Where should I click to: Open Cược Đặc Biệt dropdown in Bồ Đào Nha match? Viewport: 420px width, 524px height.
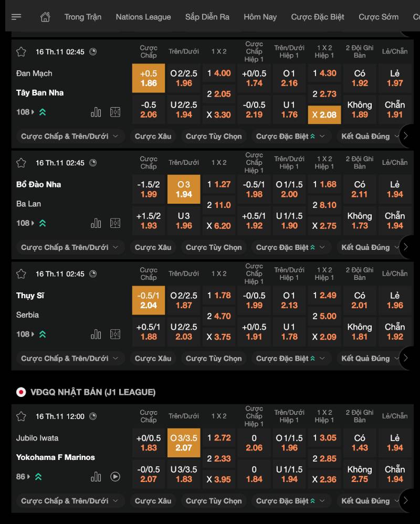pyautogui.click(x=291, y=247)
